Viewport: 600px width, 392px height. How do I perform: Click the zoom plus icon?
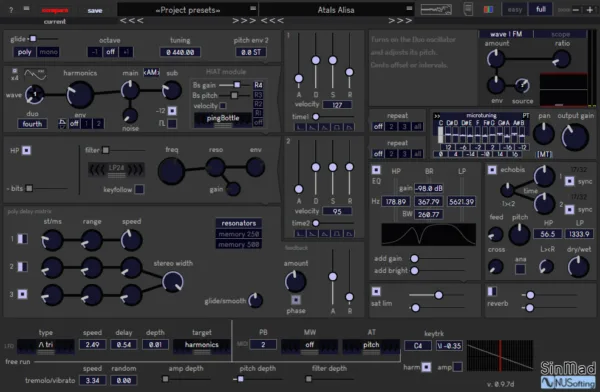click(590, 10)
